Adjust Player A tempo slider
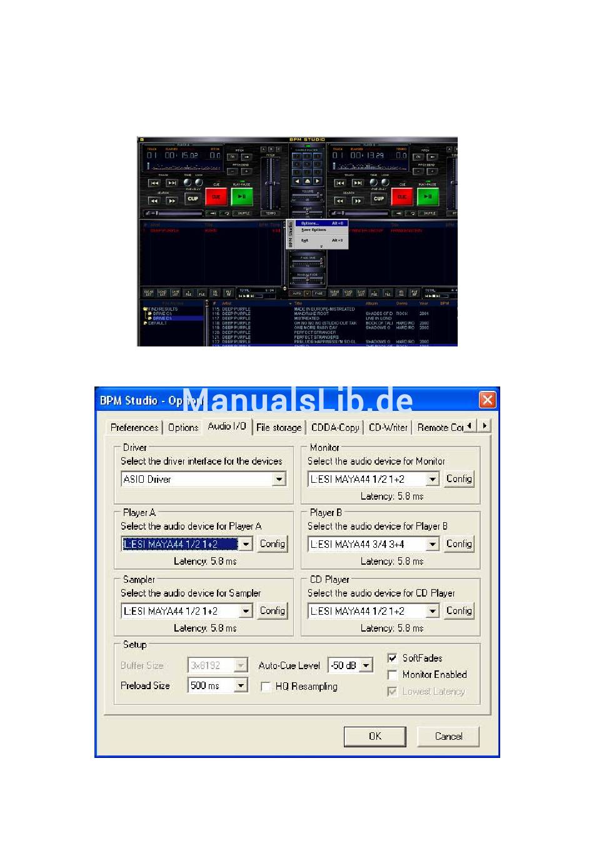 [x=271, y=183]
